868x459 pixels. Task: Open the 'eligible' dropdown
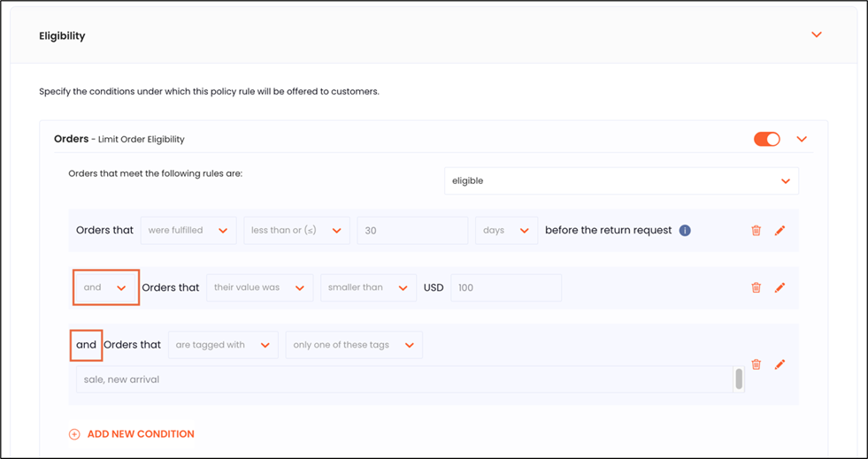click(x=620, y=180)
